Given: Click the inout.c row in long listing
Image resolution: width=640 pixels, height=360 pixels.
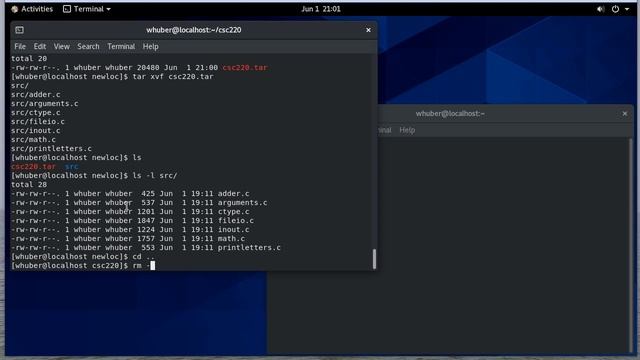Looking at the screenshot, I should click(x=130, y=229).
